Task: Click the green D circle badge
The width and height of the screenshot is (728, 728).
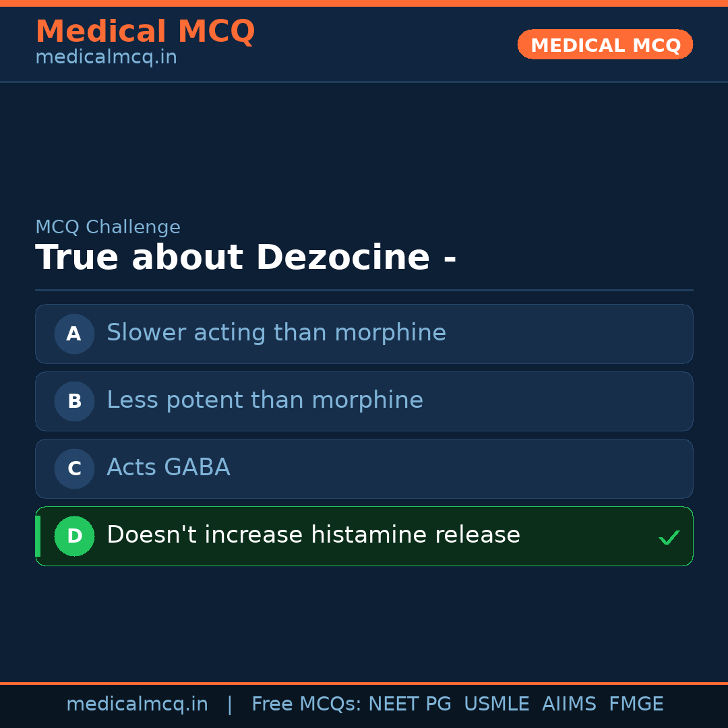Action: tap(74, 536)
